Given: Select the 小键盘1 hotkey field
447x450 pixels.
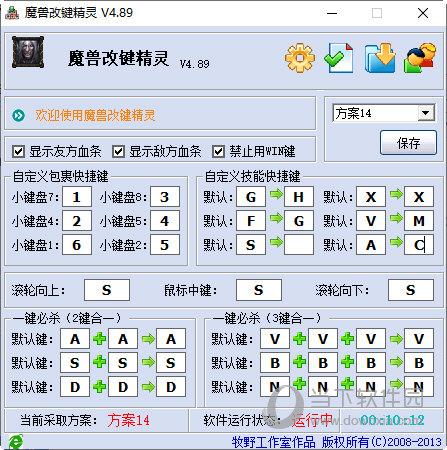Looking at the screenshot, I should click(77, 245).
